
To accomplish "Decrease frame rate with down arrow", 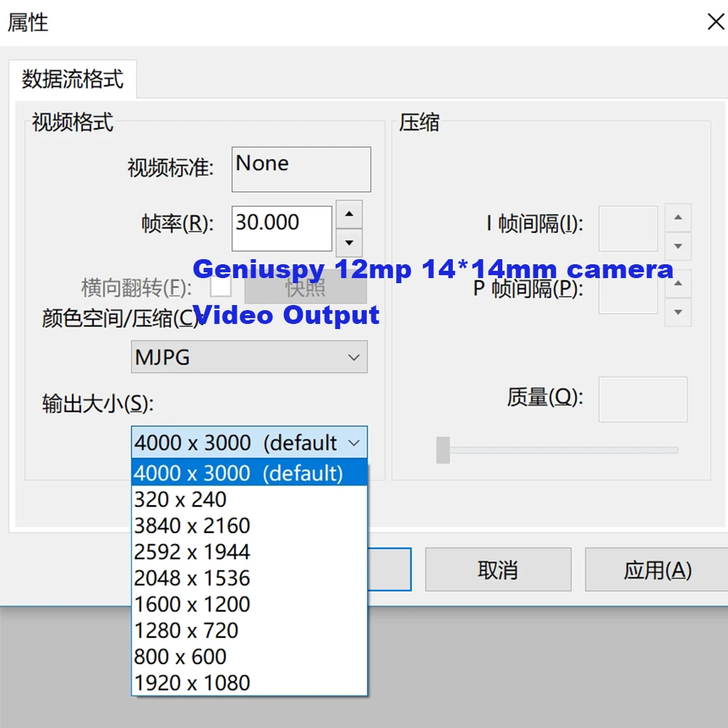I will pyautogui.click(x=349, y=243).
